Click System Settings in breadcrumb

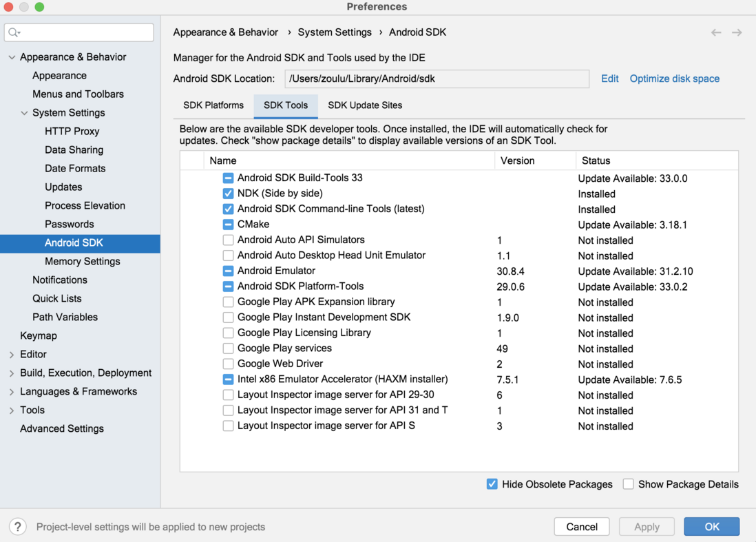coord(335,32)
